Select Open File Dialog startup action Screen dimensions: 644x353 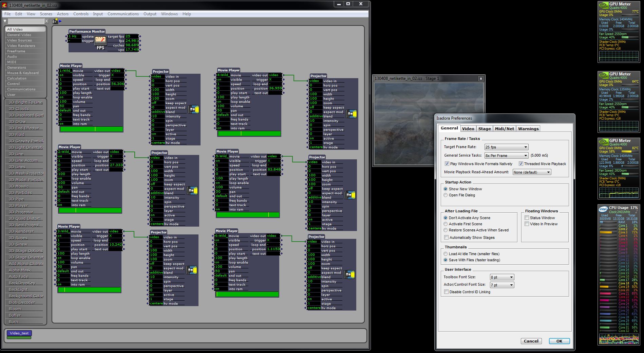tap(446, 195)
